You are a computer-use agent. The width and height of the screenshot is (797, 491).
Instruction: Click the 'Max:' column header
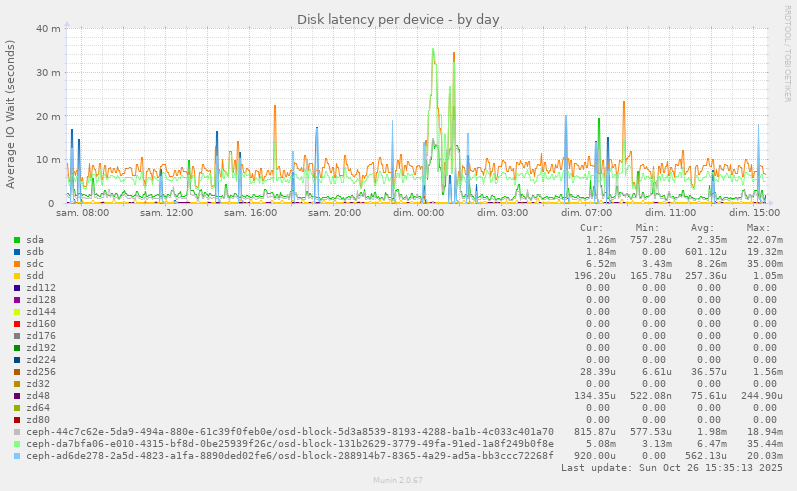pos(758,228)
